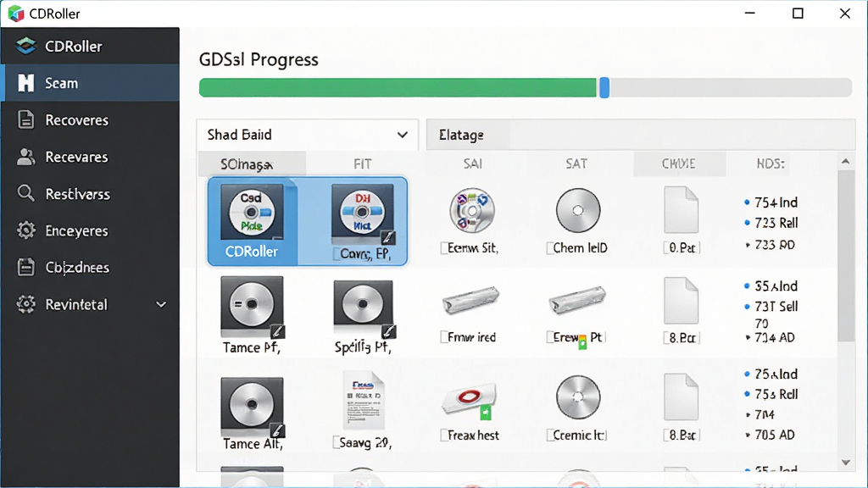
Task: Click the vertical scrollbar thumb
Action: pyautogui.click(x=846, y=256)
